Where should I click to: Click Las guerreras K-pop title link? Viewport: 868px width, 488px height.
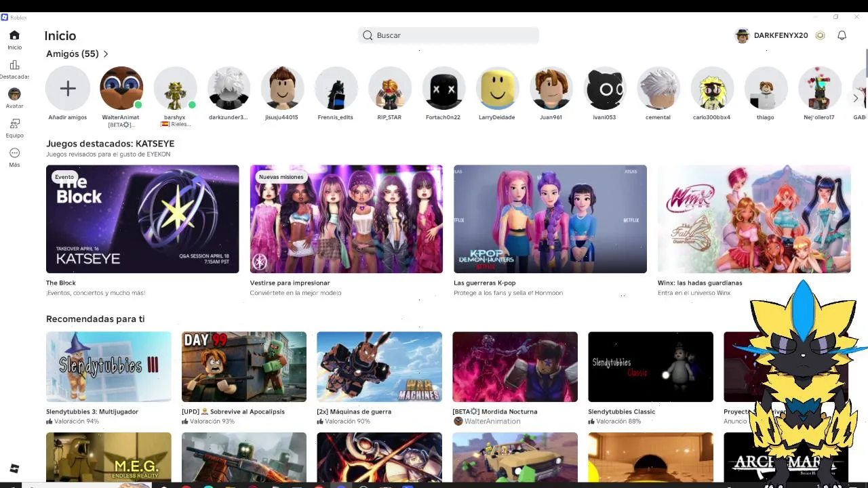485,283
